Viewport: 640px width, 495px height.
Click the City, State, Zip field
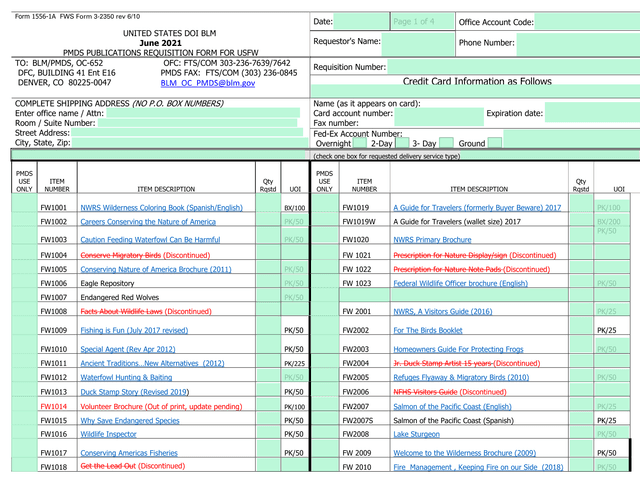(190, 142)
